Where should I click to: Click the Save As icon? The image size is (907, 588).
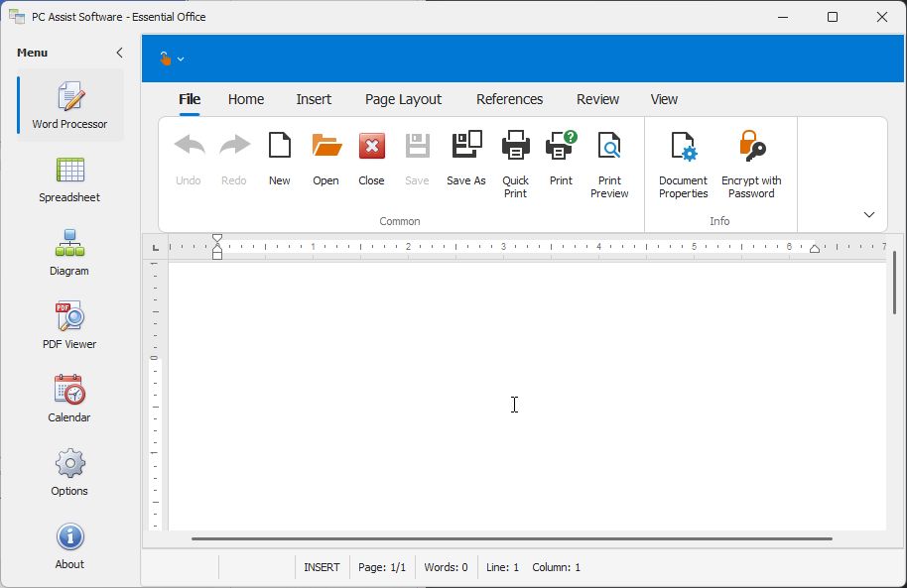(466, 147)
